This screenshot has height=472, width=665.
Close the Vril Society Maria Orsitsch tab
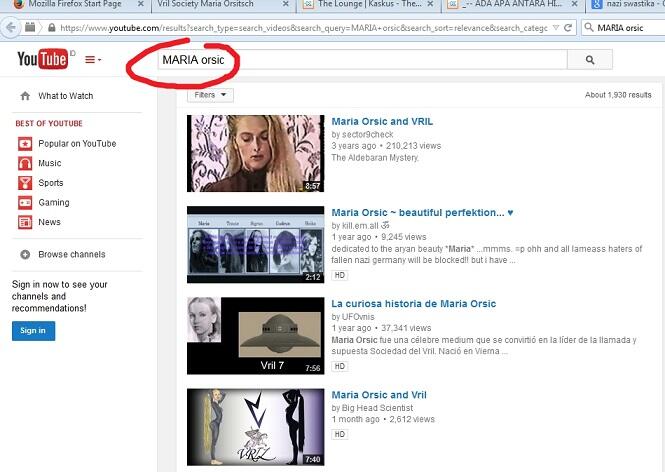pos(286,4)
